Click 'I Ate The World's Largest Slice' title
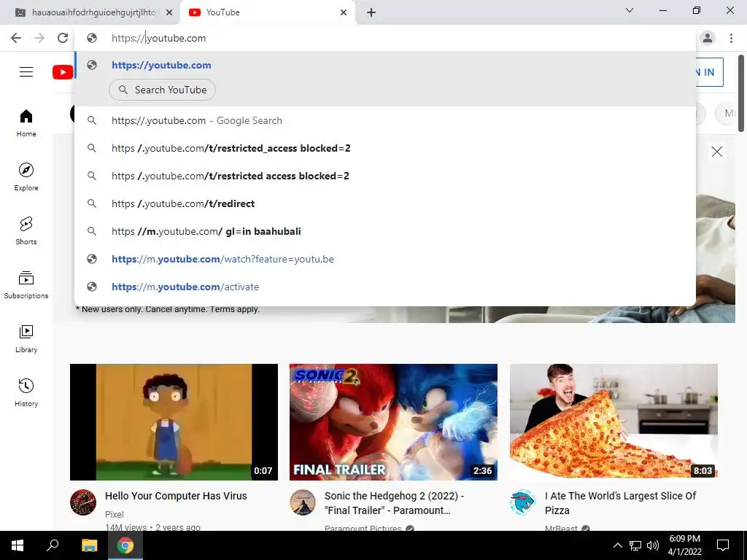Image resolution: width=747 pixels, height=560 pixels. (620, 503)
